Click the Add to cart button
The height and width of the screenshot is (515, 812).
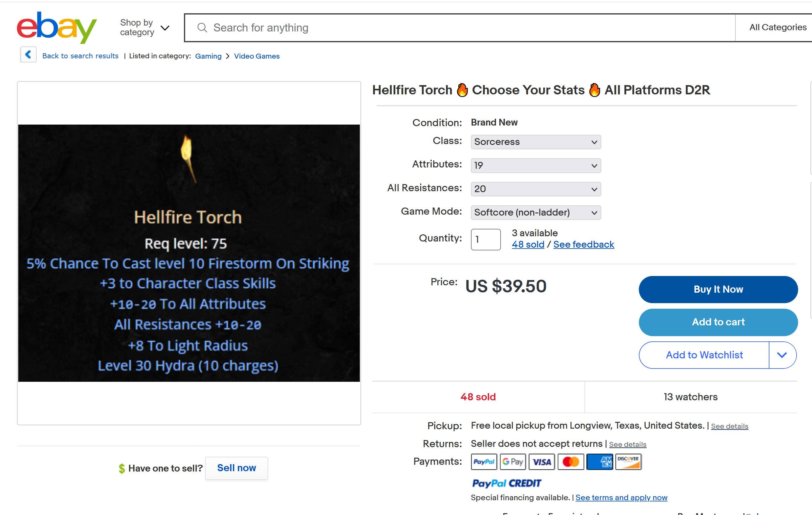click(x=718, y=322)
